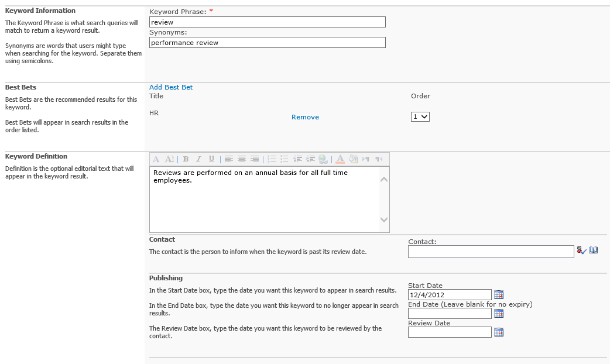Click the numbered list icon
Image resolution: width=610 pixels, height=364 pixels.
point(272,159)
